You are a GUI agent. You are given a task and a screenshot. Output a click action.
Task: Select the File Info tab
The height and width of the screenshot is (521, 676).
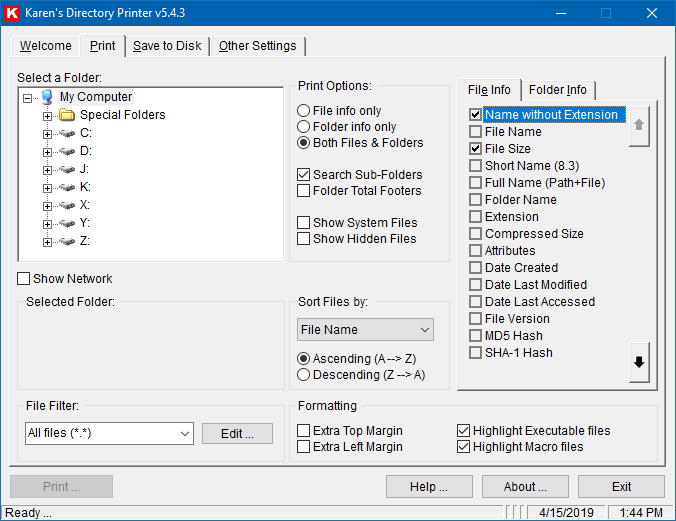point(489,90)
